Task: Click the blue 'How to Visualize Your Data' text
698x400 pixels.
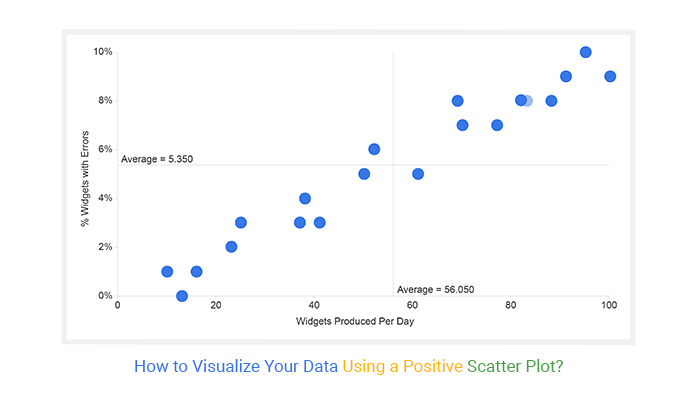Action: pos(236,367)
